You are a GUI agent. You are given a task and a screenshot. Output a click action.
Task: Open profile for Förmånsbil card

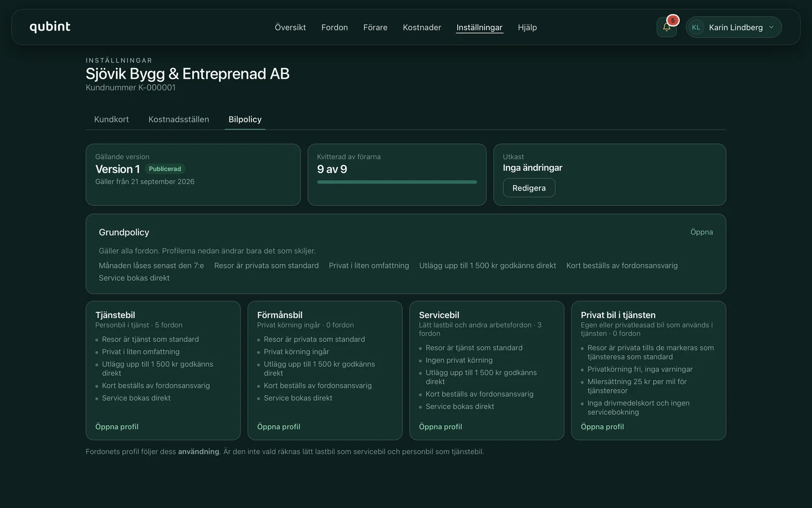(279, 427)
